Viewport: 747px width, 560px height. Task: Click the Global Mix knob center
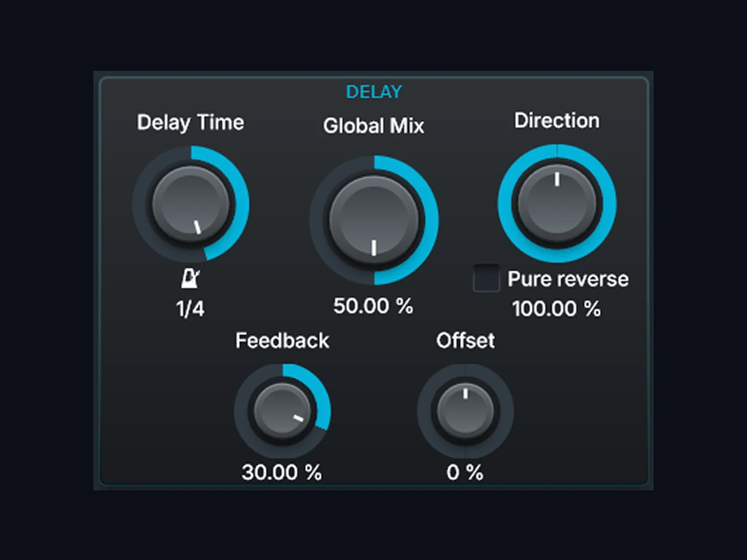coord(374,220)
